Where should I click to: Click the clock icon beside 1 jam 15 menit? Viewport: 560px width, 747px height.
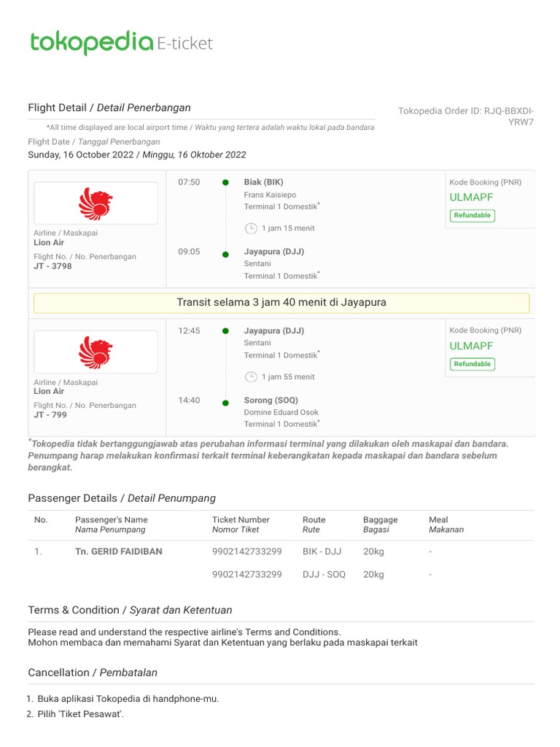(251, 228)
